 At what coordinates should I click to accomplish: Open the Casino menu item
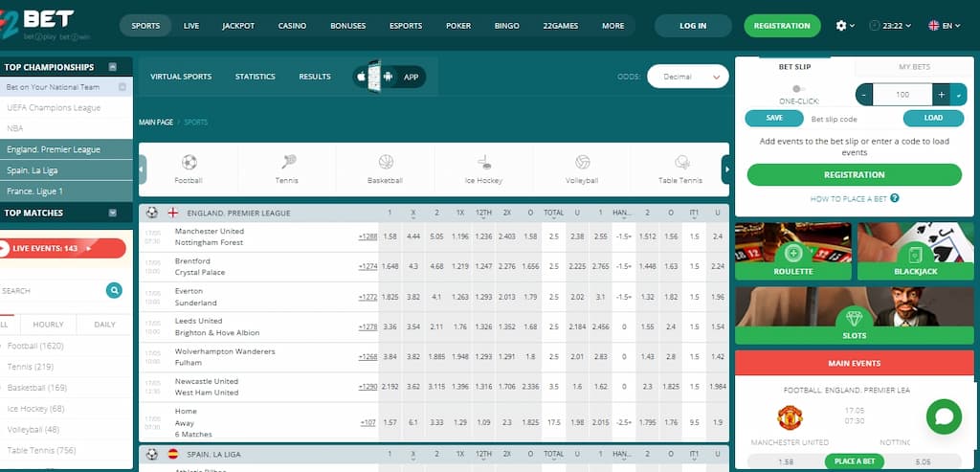pyautogui.click(x=293, y=26)
